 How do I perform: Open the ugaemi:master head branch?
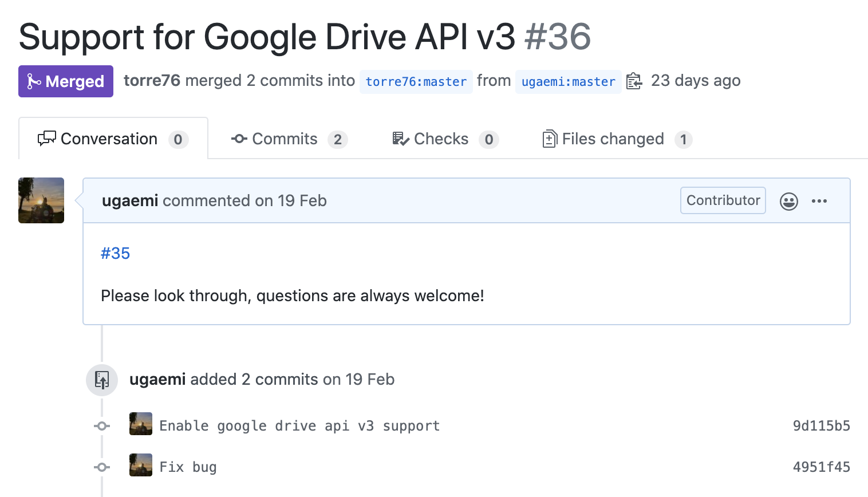568,81
